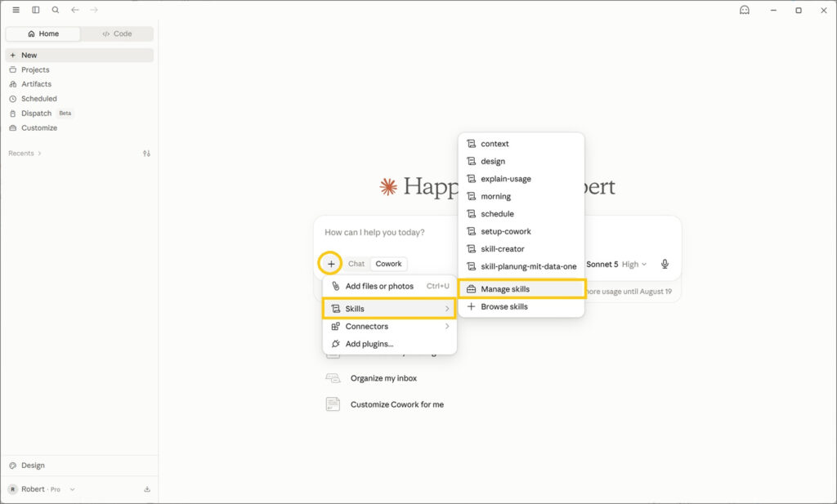Image resolution: width=837 pixels, height=504 pixels.
Task: Go back with the left arrow
Action: (75, 10)
